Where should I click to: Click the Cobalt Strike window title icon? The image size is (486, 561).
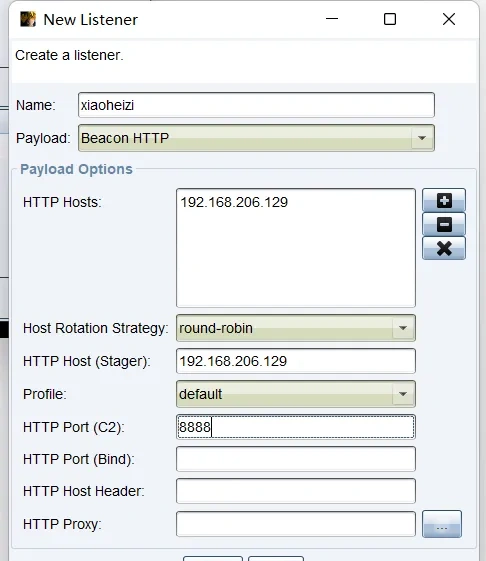tap(28, 19)
